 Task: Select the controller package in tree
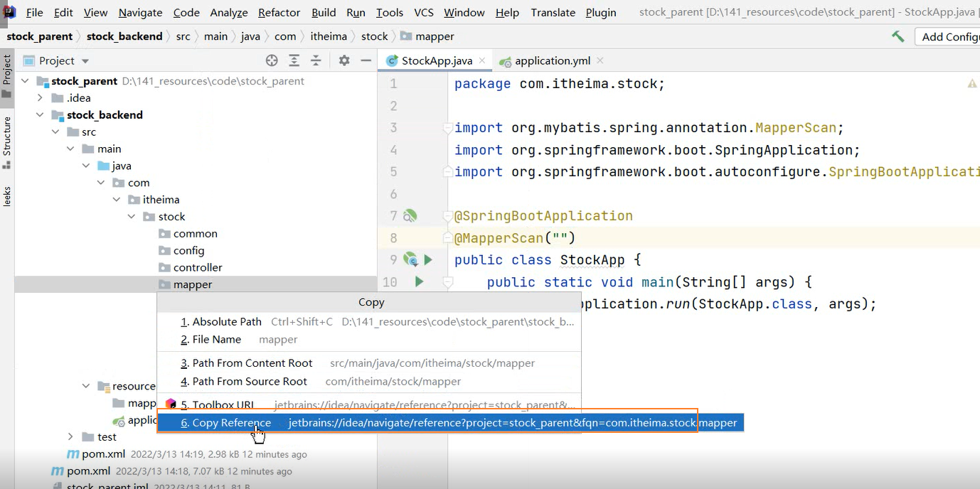[191, 268]
